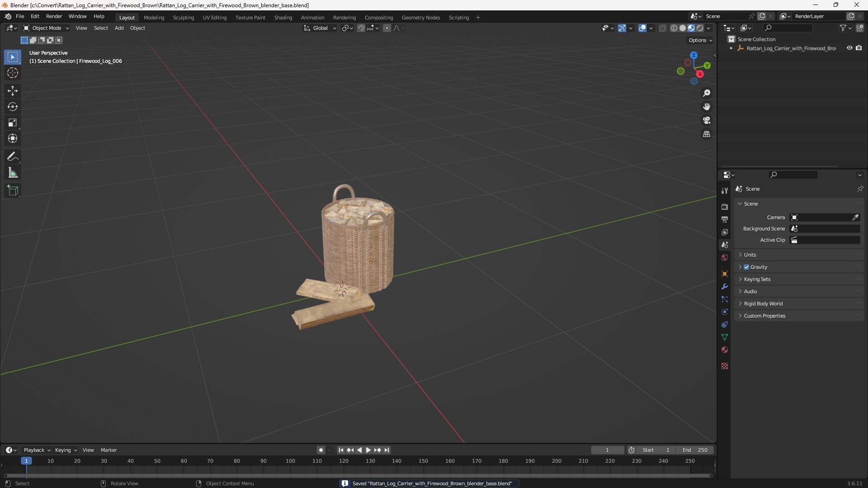Choose the Select Box tool
The height and width of the screenshot is (488, 868).
(13, 57)
